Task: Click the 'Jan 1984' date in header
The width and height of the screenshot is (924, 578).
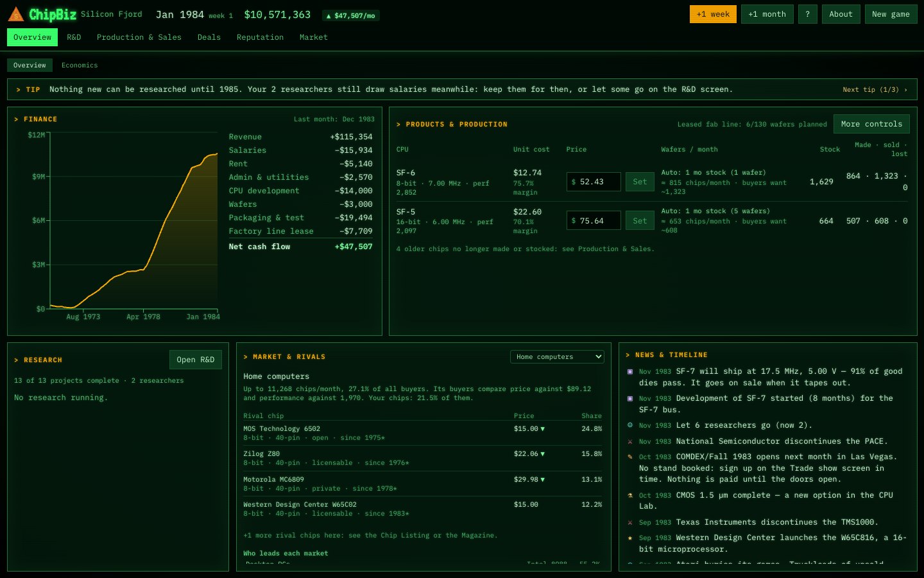Action: click(x=180, y=14)
